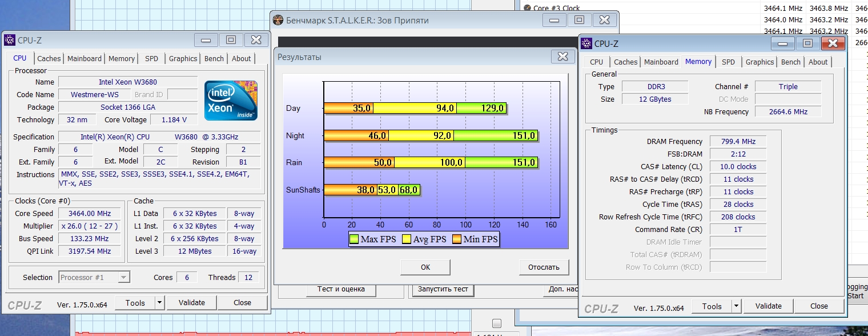
Task: Switch to CPU tab in right CPU-Z
Action: [x=597, y=62]
